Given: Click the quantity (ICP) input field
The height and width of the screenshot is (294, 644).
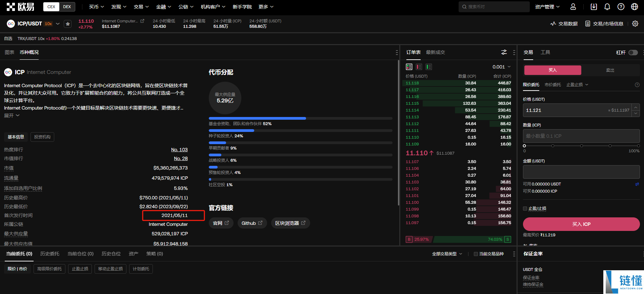Looking at the screenshot, I should coord(581,136).
